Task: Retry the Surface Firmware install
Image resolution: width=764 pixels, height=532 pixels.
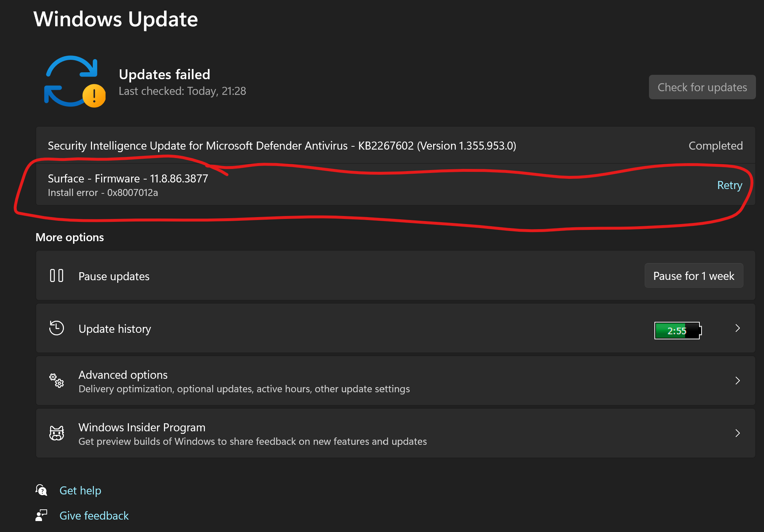Action: [729, 185]
